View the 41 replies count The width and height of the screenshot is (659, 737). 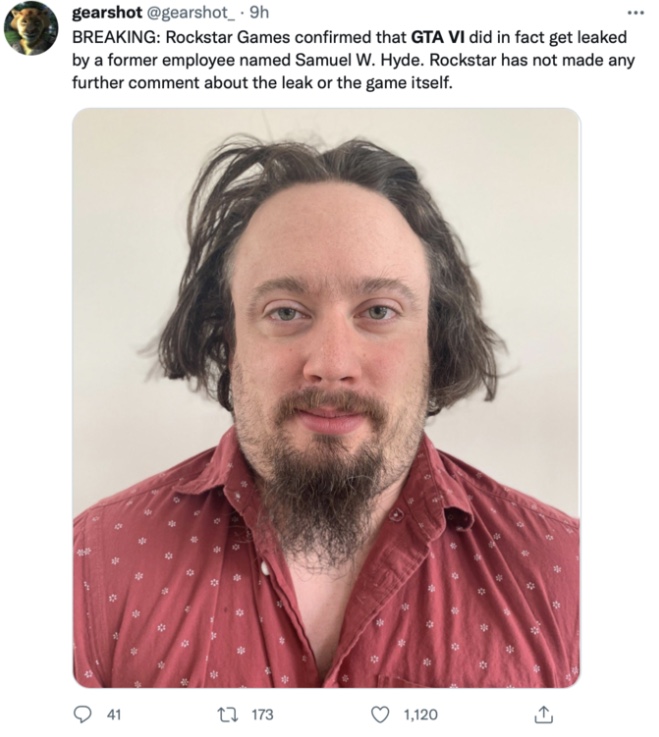pos(114,715)
